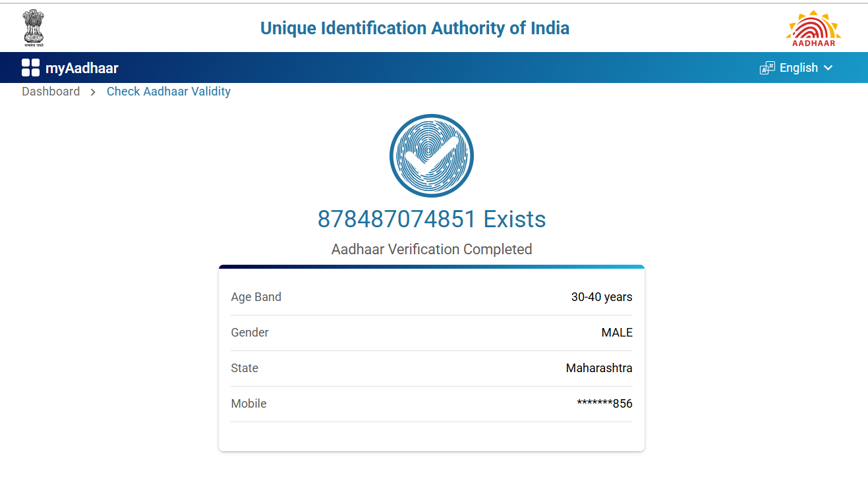Click the breadcrumb arrow separator
Viewport: 868px width, 492px height.
93,92
